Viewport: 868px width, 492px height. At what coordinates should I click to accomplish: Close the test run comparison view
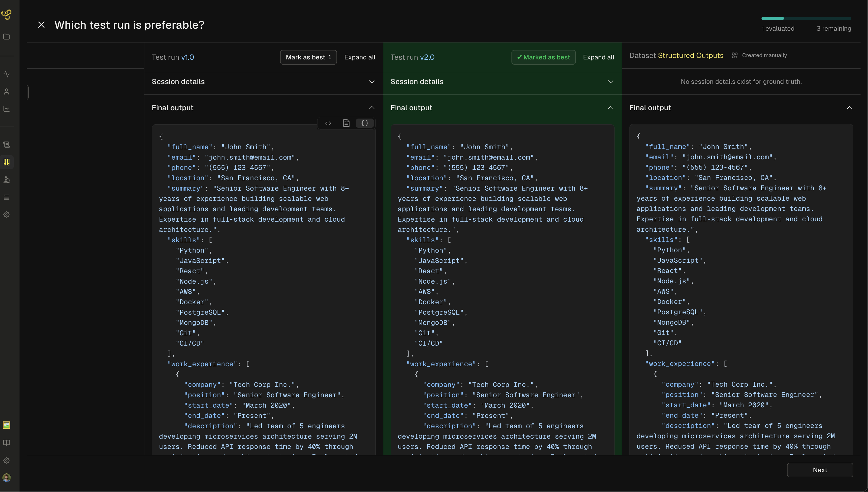coord(41,25)
